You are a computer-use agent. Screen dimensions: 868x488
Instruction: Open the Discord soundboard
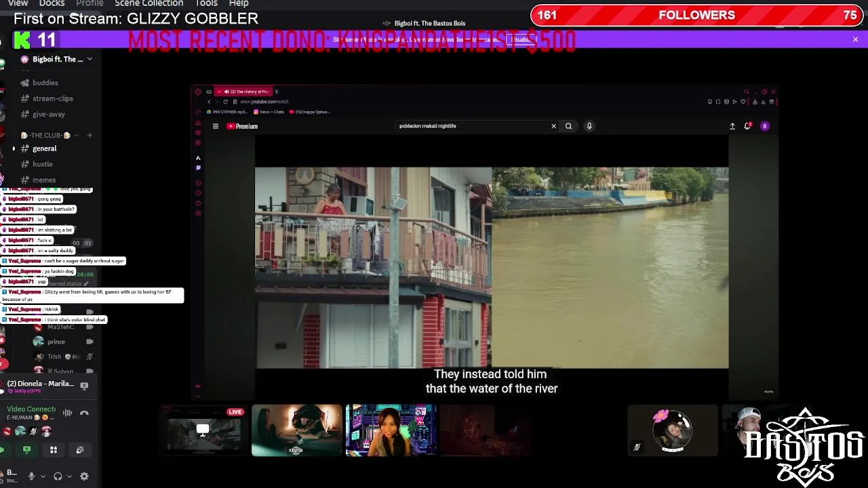coord(80,449)
